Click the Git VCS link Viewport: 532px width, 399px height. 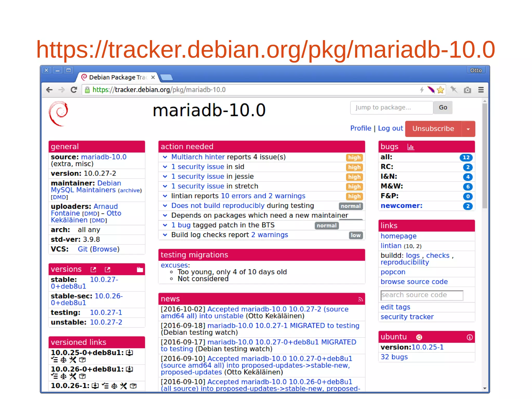[83, 249]
